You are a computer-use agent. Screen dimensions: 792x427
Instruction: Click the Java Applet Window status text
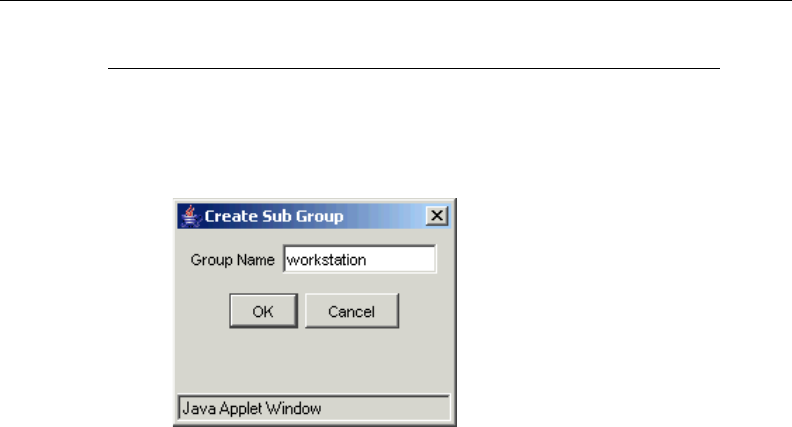(x=252, y=408)
